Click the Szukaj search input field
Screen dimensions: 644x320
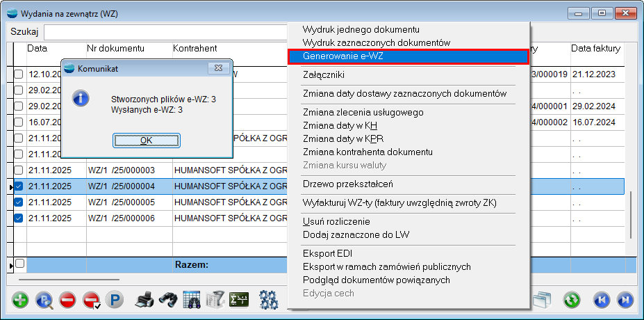[167, 33]
